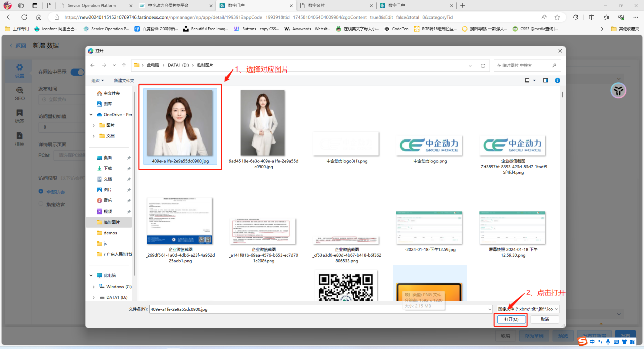The width and height of the screenshot is (644, 349).
Task: Expand the DATA1 (D:) drive node
Action: (x=94, y=297)
